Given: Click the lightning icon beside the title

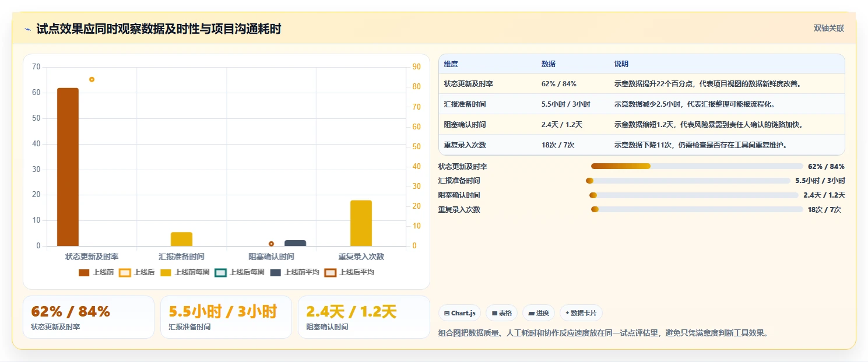Looking at the screenshot, I should [x=28, y=29].
